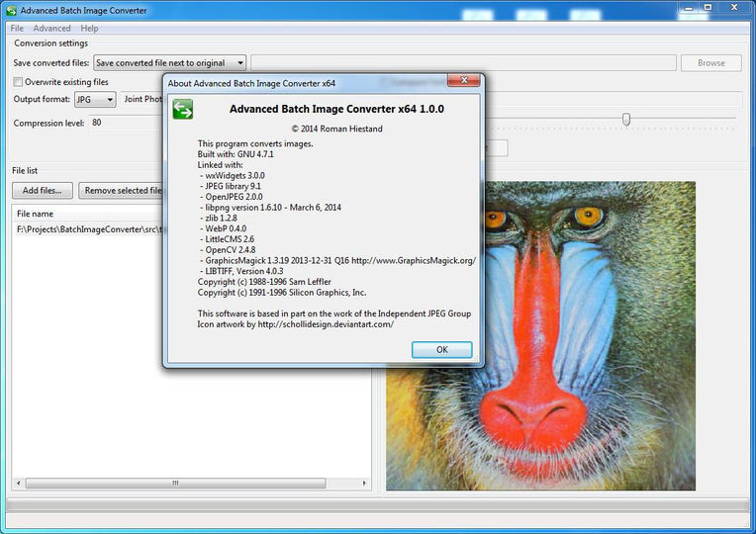Click the file list horizontal scrollbar thumb
The width and height of the screenshot is (756, 534).
tap(175, 483)
